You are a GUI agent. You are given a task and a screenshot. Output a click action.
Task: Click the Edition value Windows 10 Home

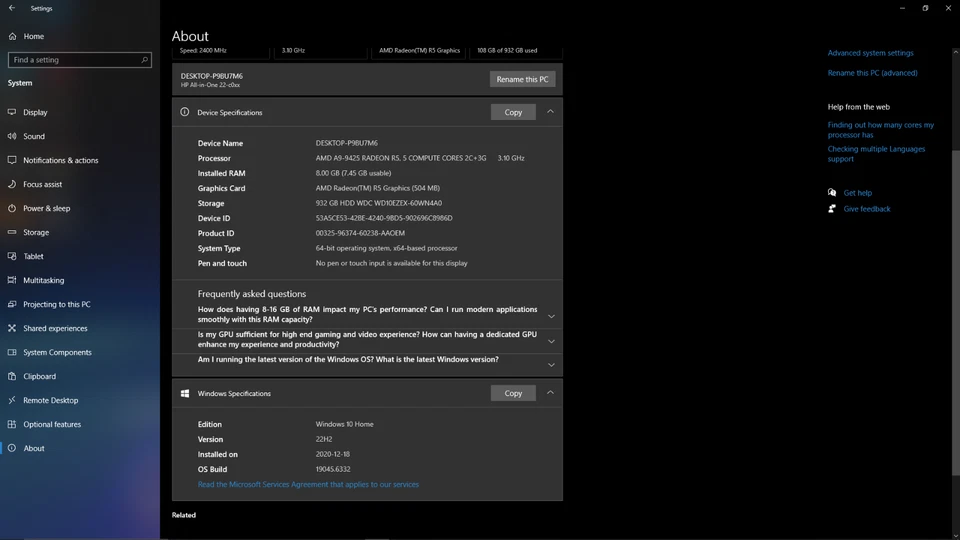pos(344,424)
